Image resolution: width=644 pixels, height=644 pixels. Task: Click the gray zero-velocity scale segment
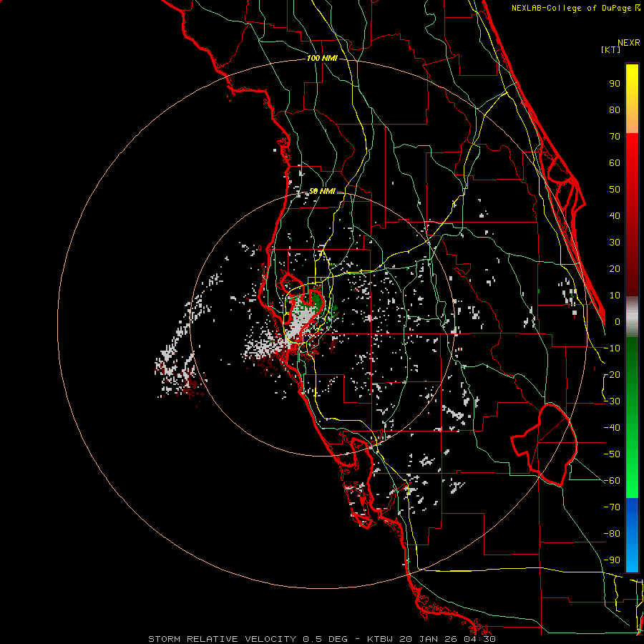[x=632, y=316]
